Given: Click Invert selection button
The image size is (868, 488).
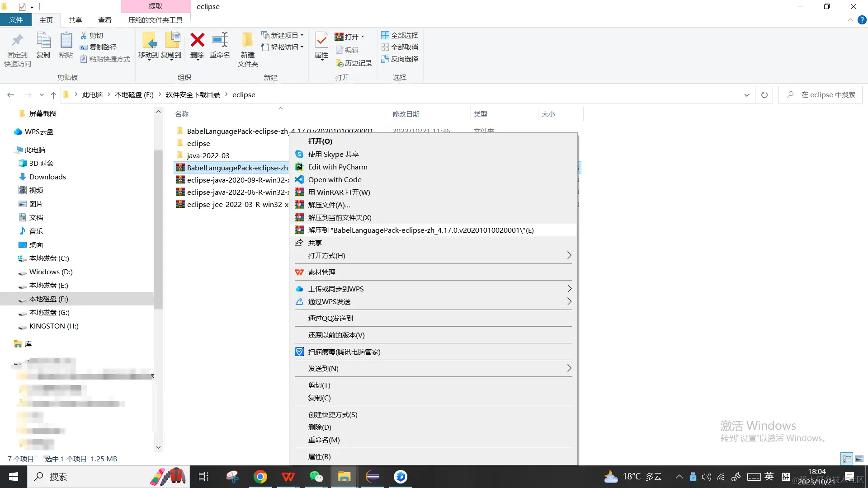Looking at the screenshot, I should (400, 59).
